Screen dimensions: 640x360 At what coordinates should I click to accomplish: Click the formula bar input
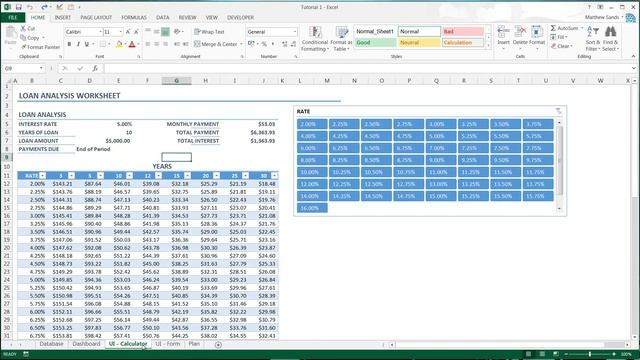(x=367, y=68)
